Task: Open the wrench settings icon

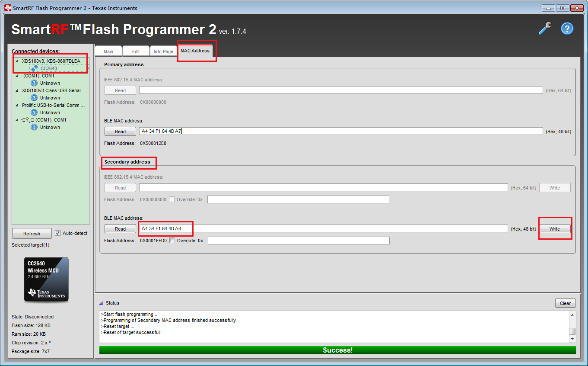Action: coord(545,29)
